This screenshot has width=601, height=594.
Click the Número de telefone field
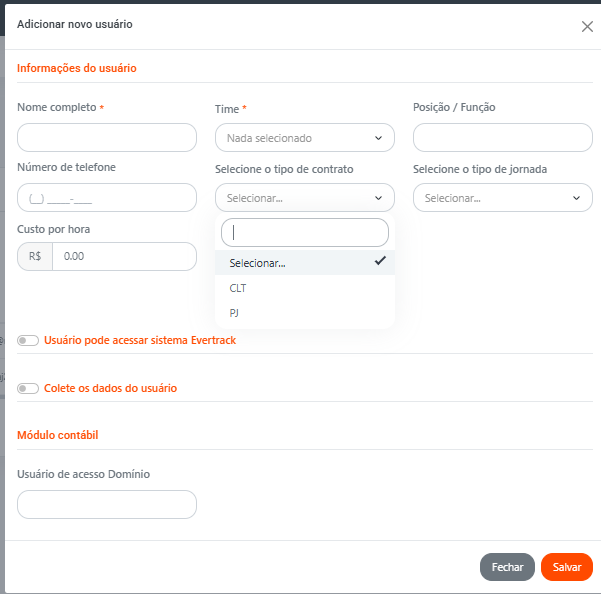107,198
